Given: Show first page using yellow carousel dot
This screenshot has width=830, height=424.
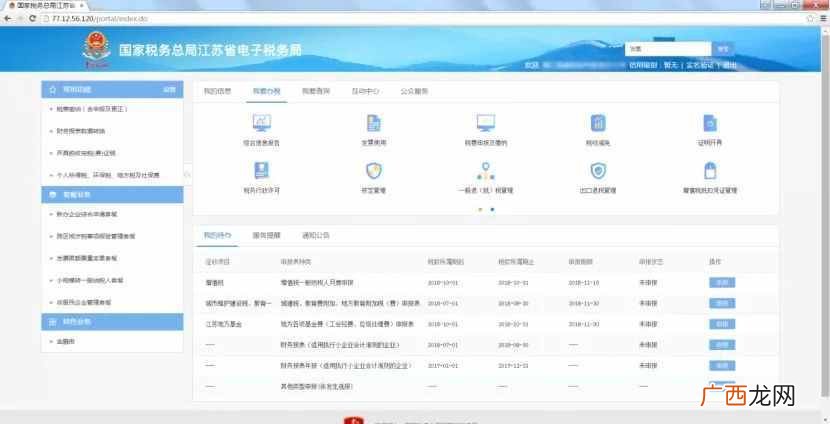Looking at the screenshot, I should coord(480,209).
